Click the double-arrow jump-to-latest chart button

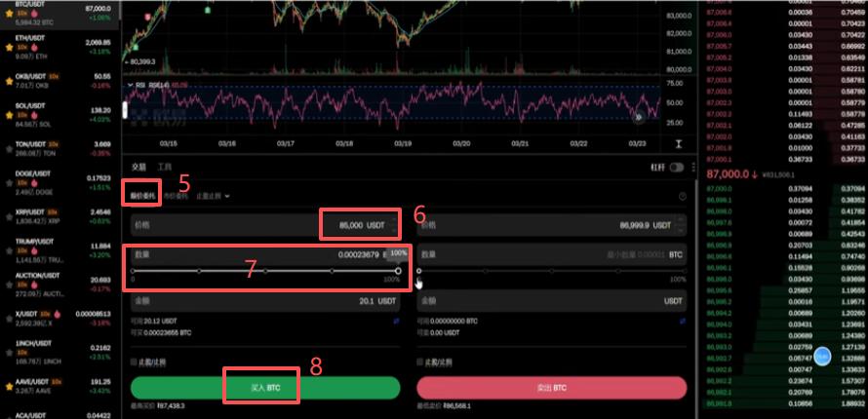(x=639, y=117)
